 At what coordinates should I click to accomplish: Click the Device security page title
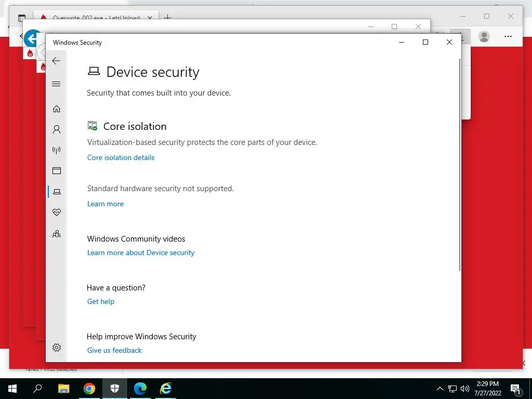tap(153, 72)
